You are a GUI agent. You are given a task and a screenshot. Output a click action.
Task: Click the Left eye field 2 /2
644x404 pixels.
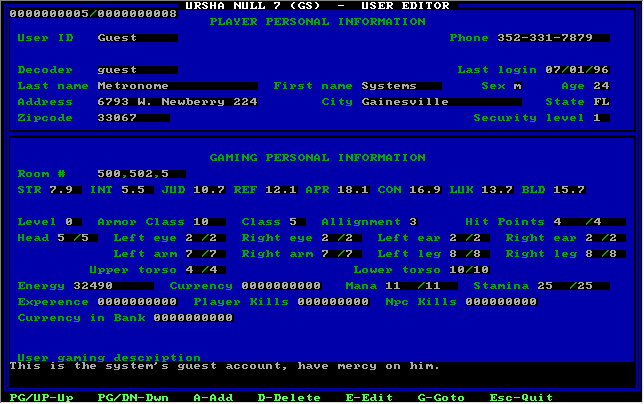(x=205, y=238)
